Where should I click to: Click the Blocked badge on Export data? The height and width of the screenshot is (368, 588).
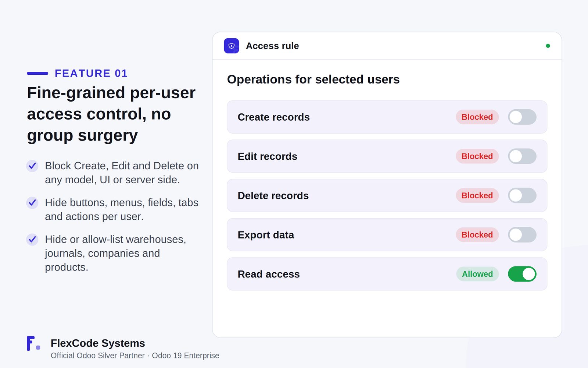477,235
